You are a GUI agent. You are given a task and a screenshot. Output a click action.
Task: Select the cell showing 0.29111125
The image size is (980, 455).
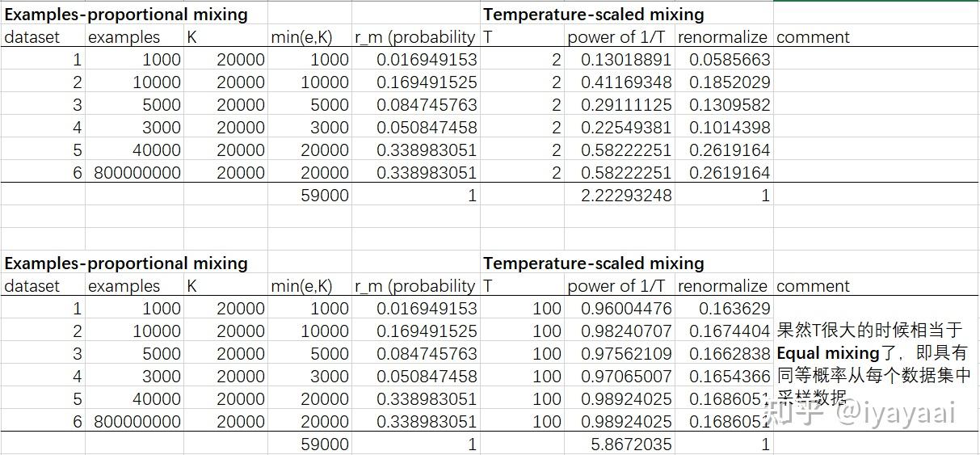tap(625, 105)
